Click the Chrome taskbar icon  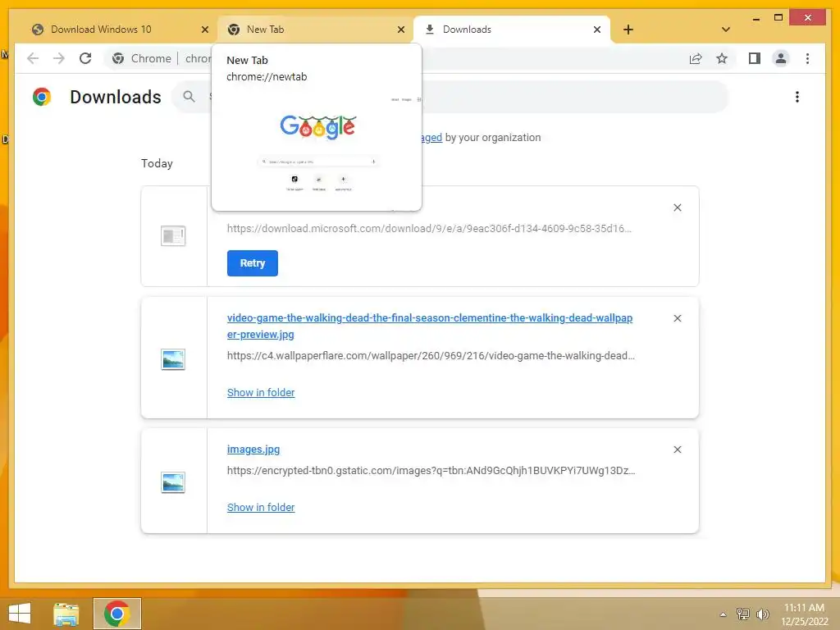[x=116, y=614]
